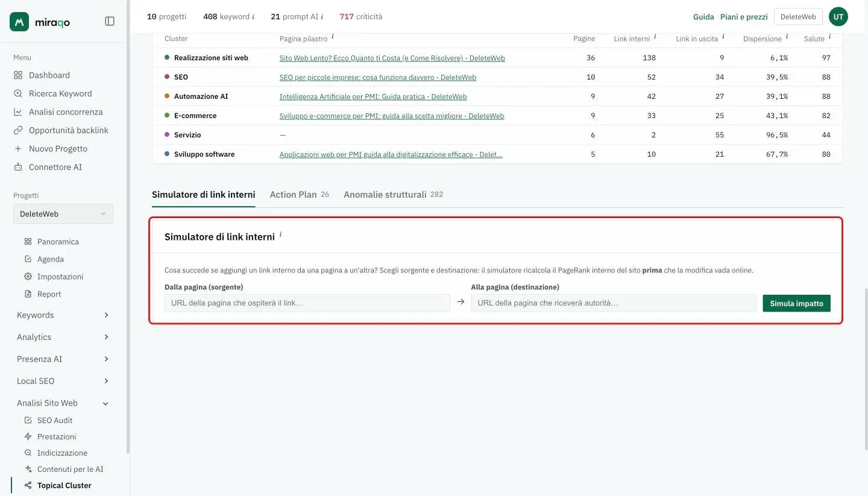Switch to the Action Plan tab
Image resolution: width=868 pixels, height=496 pixels.
pos(300,195)
